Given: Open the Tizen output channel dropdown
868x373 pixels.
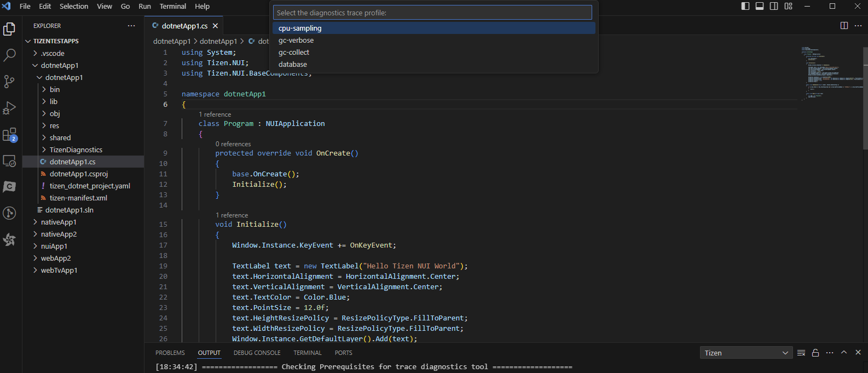Looking at the screenshot, I should pyautogui.click(x=746, y=353).
